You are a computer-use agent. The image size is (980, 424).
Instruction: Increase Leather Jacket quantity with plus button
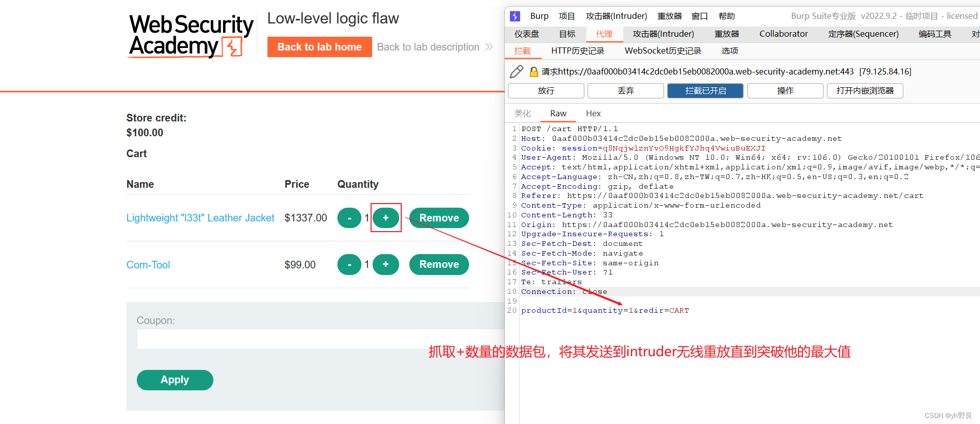coord(386,218)
